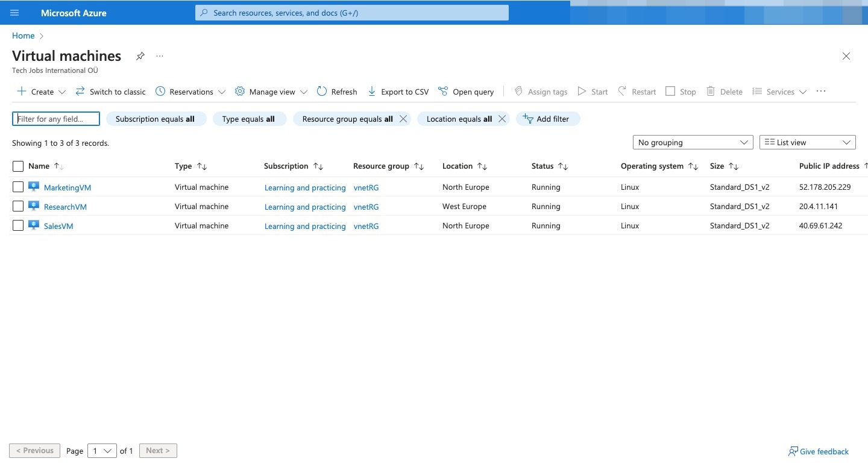Click the ResearchVM machine icon
The width and height of the screenshot is (868, 470).
tap(34, 207)
